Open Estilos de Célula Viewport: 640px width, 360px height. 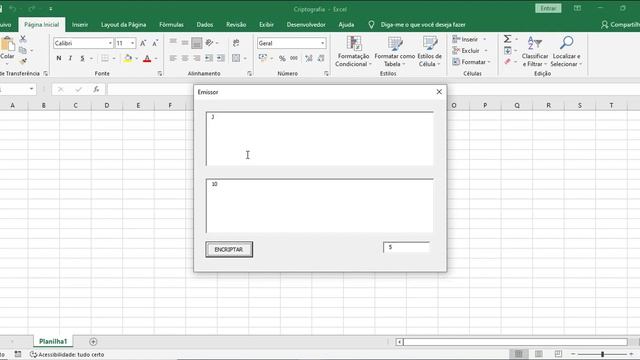[x=430, y=52]
